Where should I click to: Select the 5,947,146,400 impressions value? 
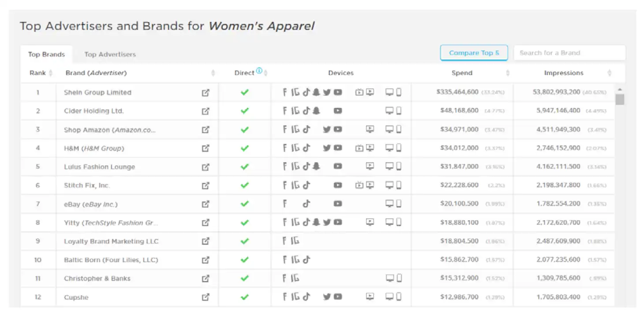tap(558, 111)
